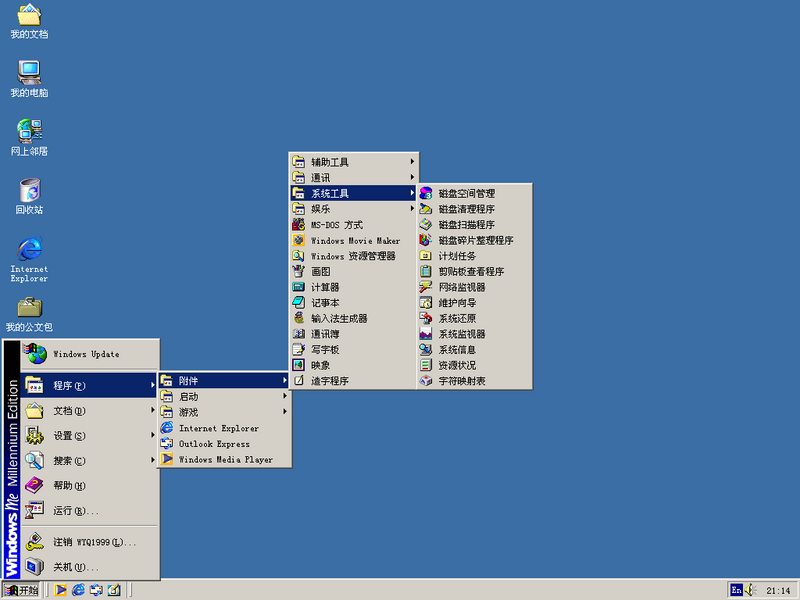Open 磁盘碎片整理程序 defragmenter

tap(474, 240)
